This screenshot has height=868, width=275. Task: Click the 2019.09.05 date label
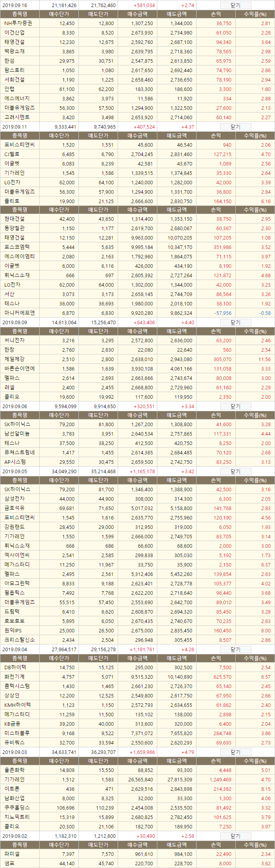click(15, 472)
